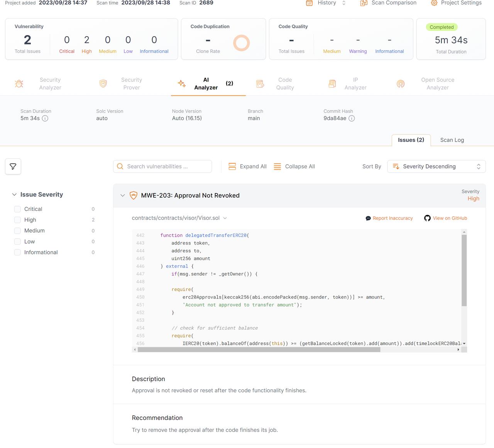494x448 pixels.
Task: Click the Expand All button
Action: 247,166
